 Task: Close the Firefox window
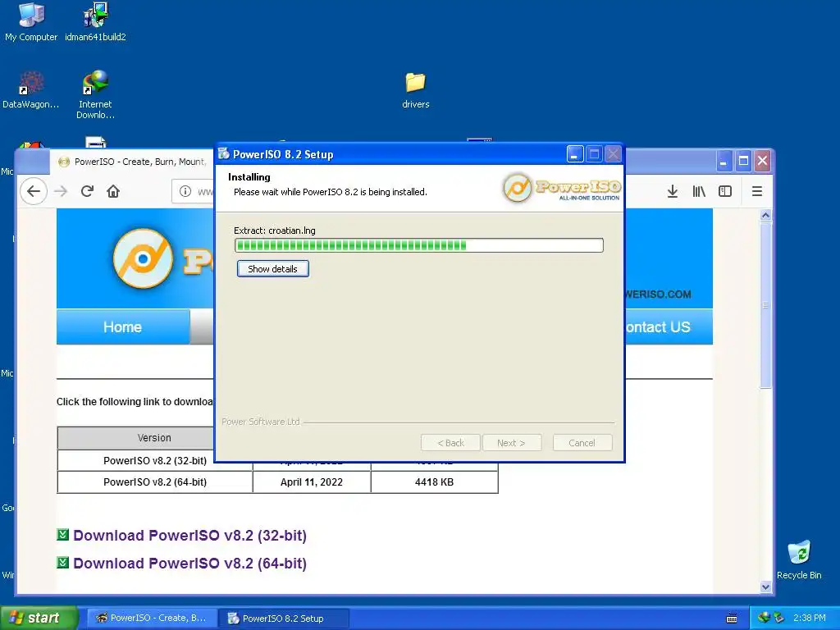tap(763, 161)
